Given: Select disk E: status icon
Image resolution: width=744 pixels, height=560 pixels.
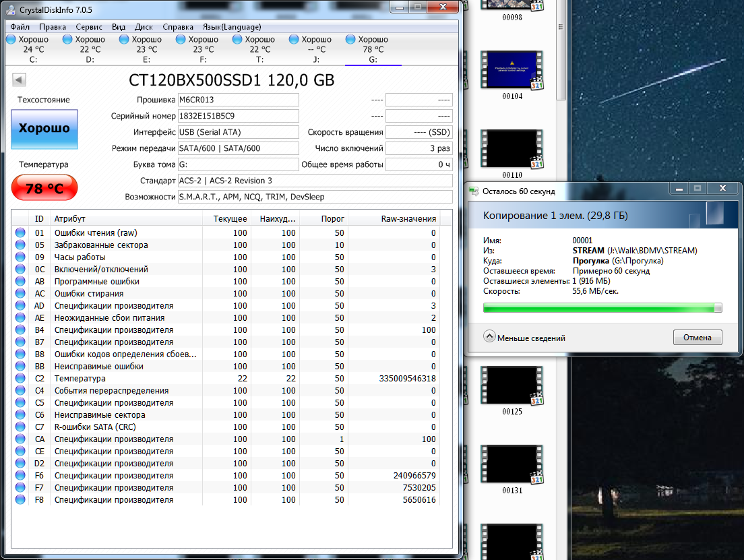Looking at the screenshot, I should [124, 39].
